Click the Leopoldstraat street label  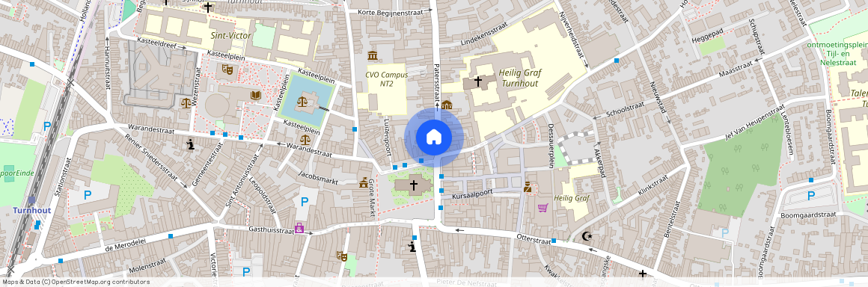click(263, 195)
